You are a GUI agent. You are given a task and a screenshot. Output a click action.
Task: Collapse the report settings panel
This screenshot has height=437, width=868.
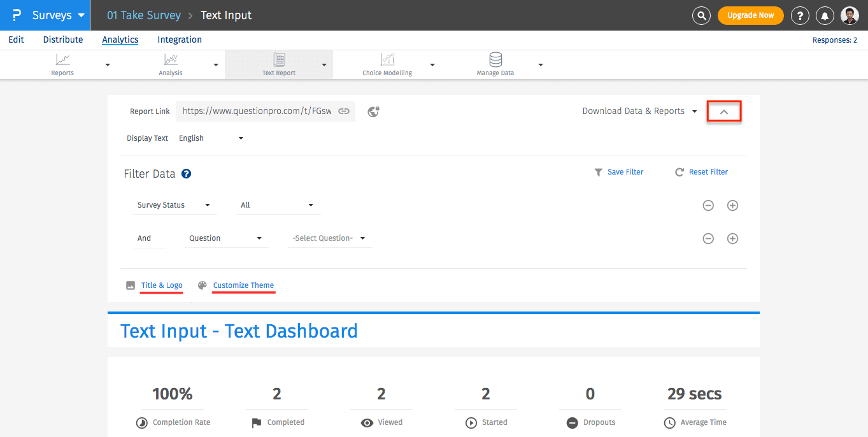click(723, 111)
